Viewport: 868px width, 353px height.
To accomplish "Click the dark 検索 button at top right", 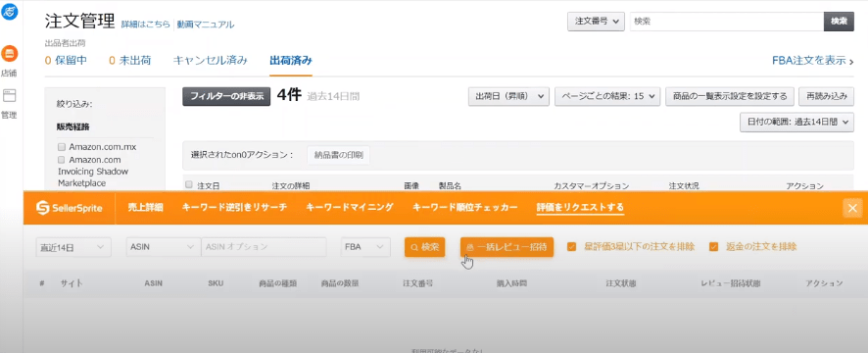I will tap(839, 21).
